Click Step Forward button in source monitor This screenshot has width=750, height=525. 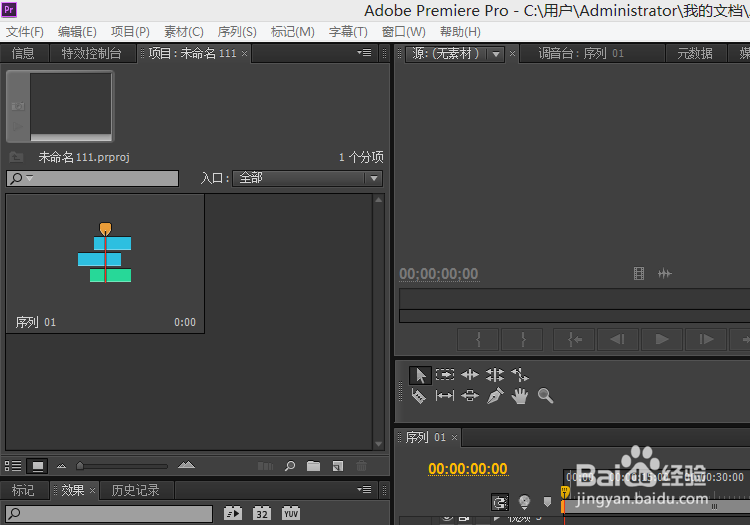click(x=706, y=339)
